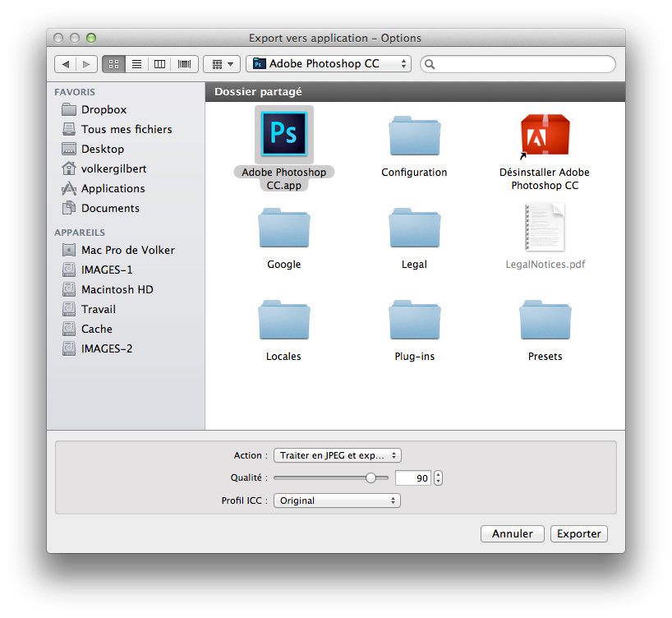Select the IMAGES-1 drive
Image resolution: width=672 pixels, height=618 pixels.
click(97, 270)
